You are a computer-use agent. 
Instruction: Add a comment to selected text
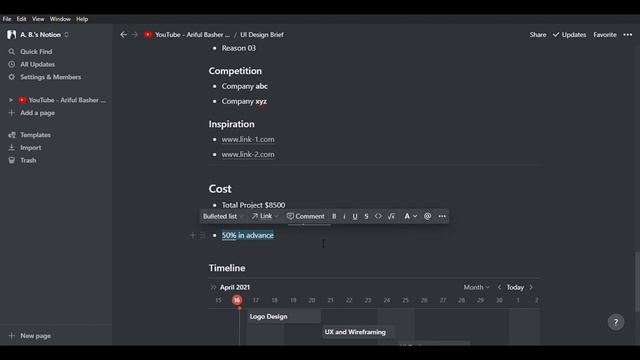click(306, 216)
